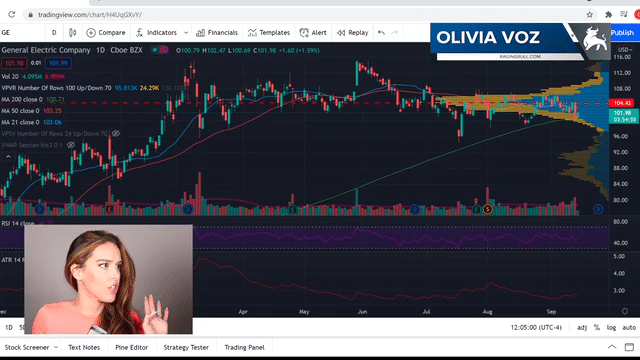
Task: Click the red 104.43 price label on scale
Action: click(622, 103)
